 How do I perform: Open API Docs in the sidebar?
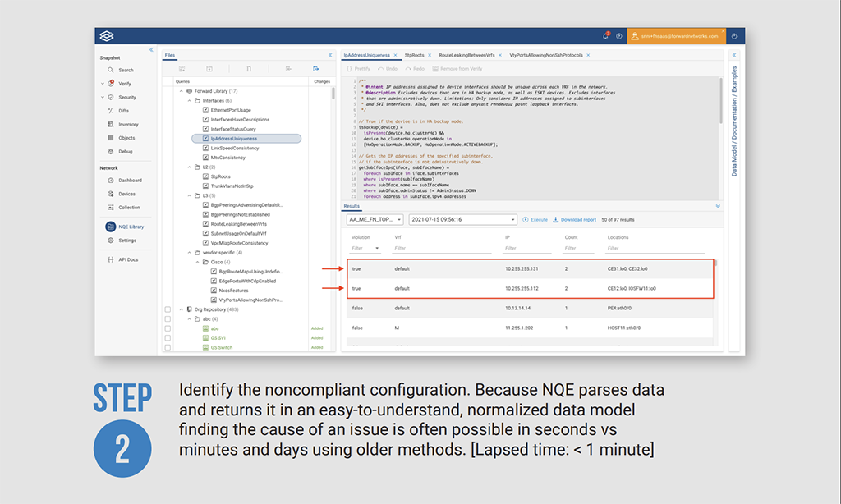pyautogui.click(x=123, y=260)
